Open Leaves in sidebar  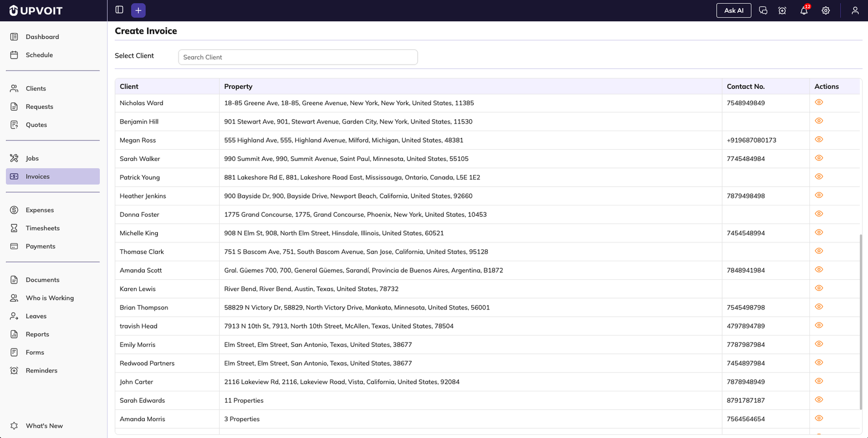click(x=53, y=316)
